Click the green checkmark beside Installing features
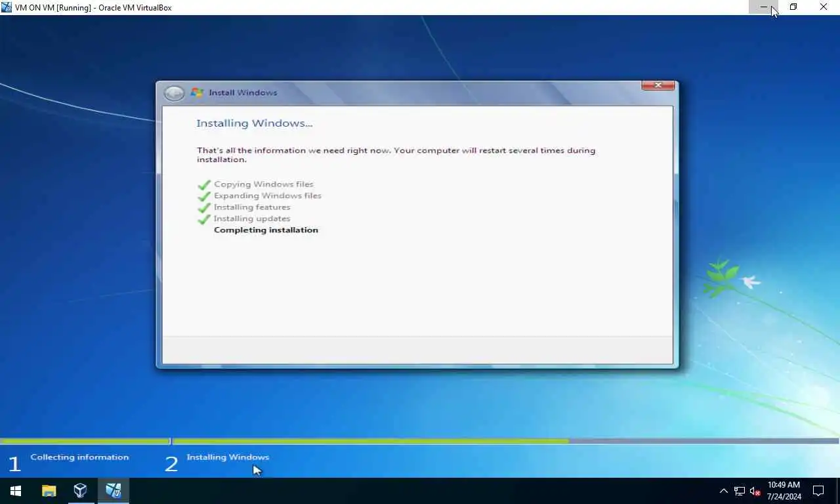This screenshot has width=840, height=504. (204, 207)
